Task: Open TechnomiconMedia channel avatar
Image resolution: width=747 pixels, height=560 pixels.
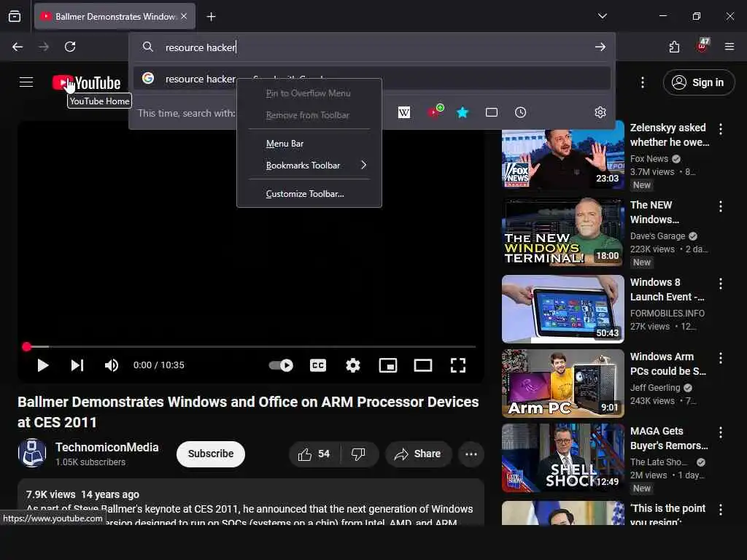Action: click(32, 453)
